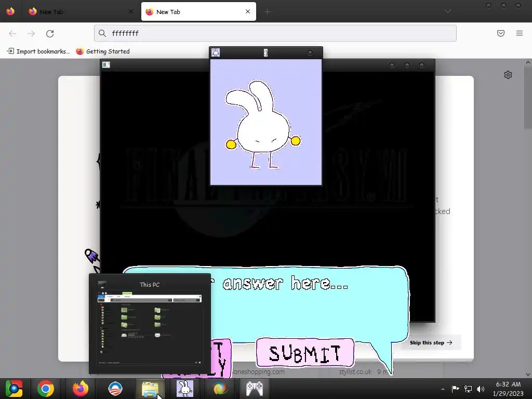Click the search magnifier in the address bar
This screenshot has height=399, width=532.
102,33
